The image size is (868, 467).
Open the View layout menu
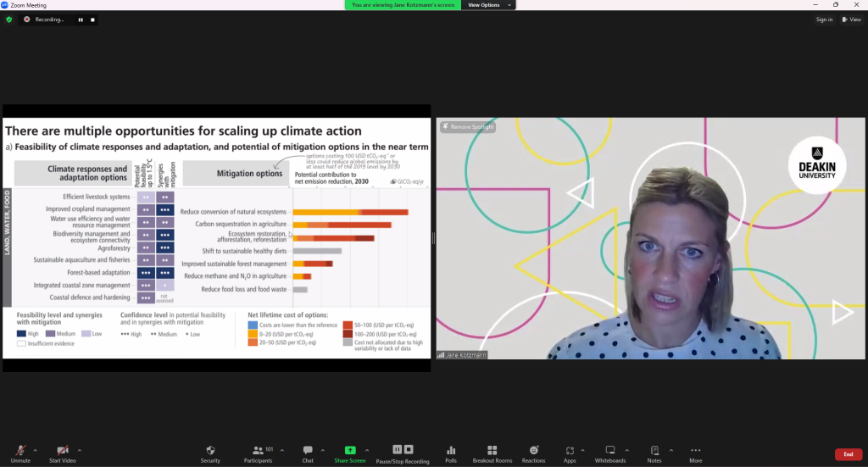coord(851,19)
